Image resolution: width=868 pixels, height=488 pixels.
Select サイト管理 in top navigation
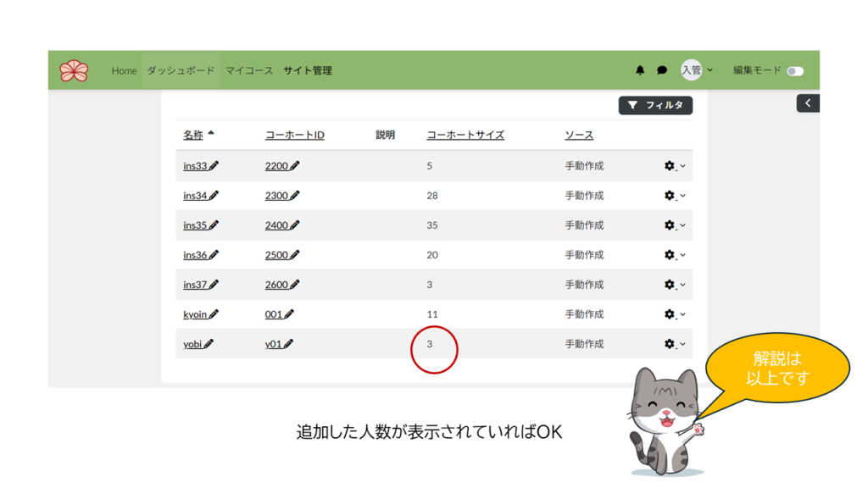coord(308,70)
